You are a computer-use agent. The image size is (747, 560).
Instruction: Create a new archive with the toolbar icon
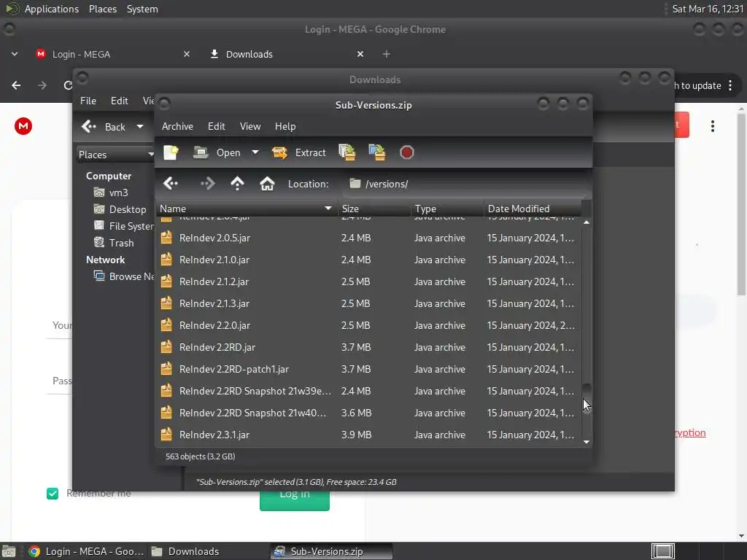(171, 152)
